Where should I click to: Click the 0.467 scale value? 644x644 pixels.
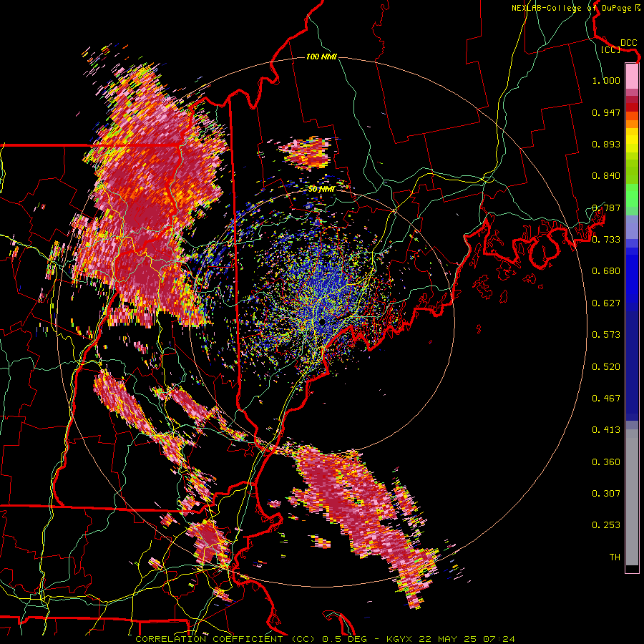click(606, 399)
